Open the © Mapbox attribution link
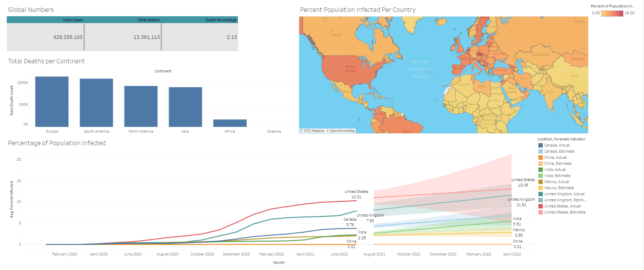644x270 pixels. point(312,131)
